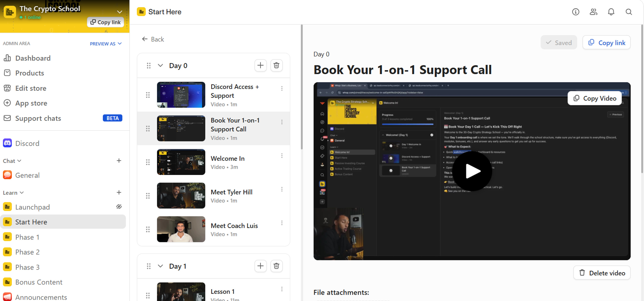Image resolution: width=644 pixels, height=301 pixels.
Task: Click the BETA badge on Support chats
Action: pos(112,118)
